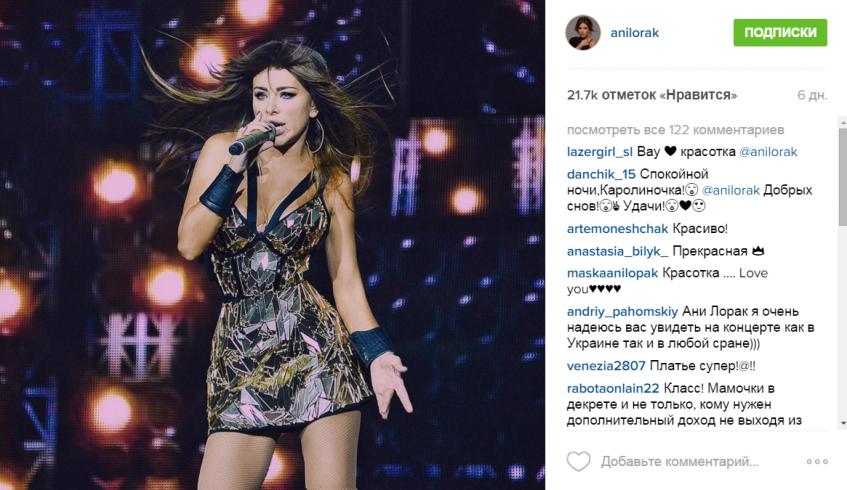Open the anilorak username link
Screen dimensions: 847x490
(x=634, y=32)
